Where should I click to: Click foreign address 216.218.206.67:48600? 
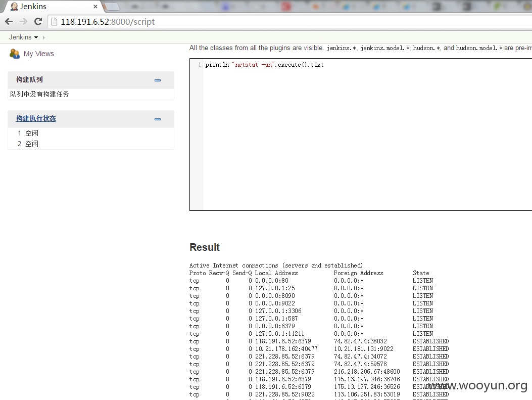click(367, 372)
